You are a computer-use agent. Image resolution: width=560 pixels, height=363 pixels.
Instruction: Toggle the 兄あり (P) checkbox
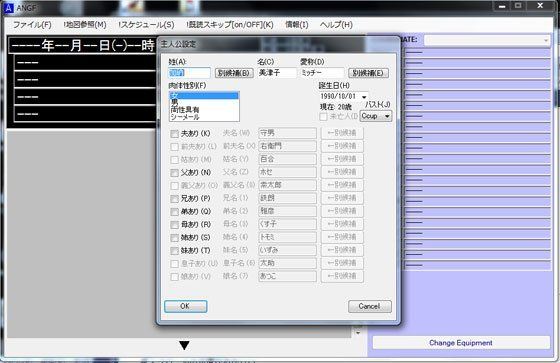[174, 199]
